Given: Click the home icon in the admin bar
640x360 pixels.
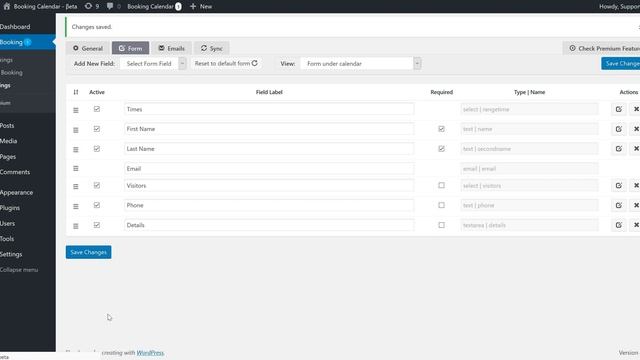Looking at the screenshot, I should click(x=7, y=7).
